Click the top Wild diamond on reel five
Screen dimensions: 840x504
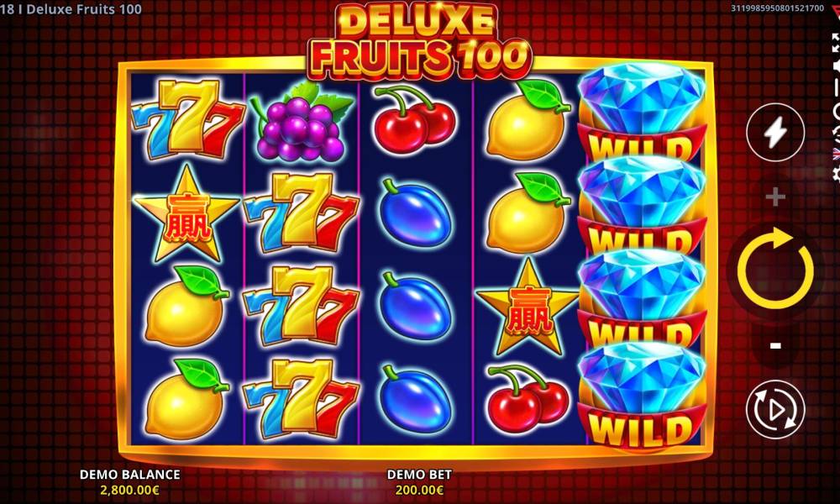click(x=641, y=112)
